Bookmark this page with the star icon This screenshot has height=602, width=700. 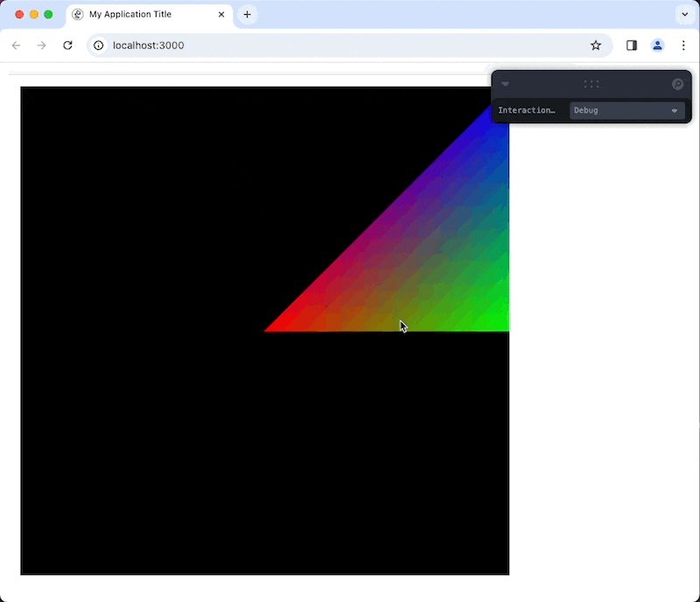pyautogui.click(x=596, y=45)
